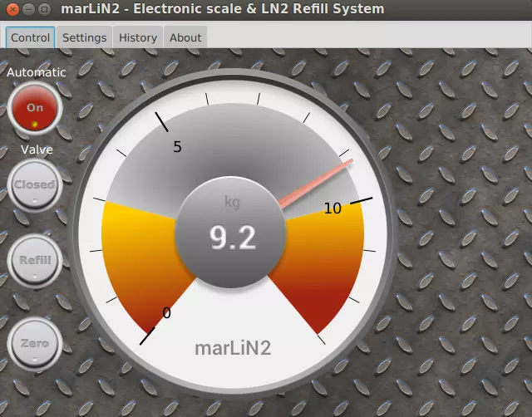Maximize the marLiN2 window
Viewport: 532px width, 417px height.
tap(45, 9)
